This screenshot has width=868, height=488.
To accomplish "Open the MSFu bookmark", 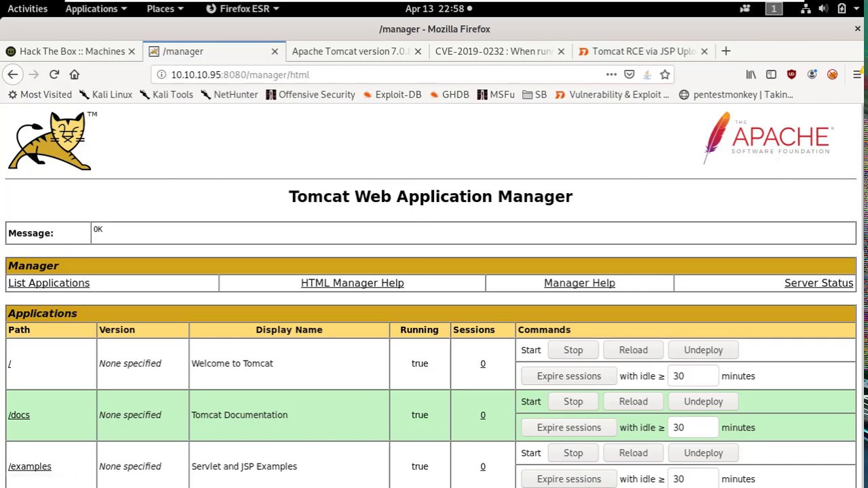I will click(x=496, y=95).
